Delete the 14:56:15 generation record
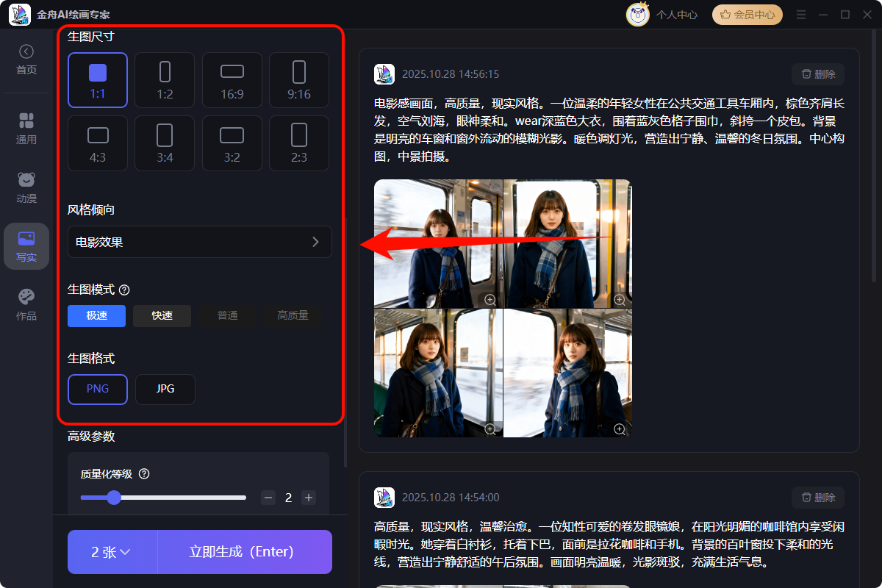882x588 pixels. point(817,73)
